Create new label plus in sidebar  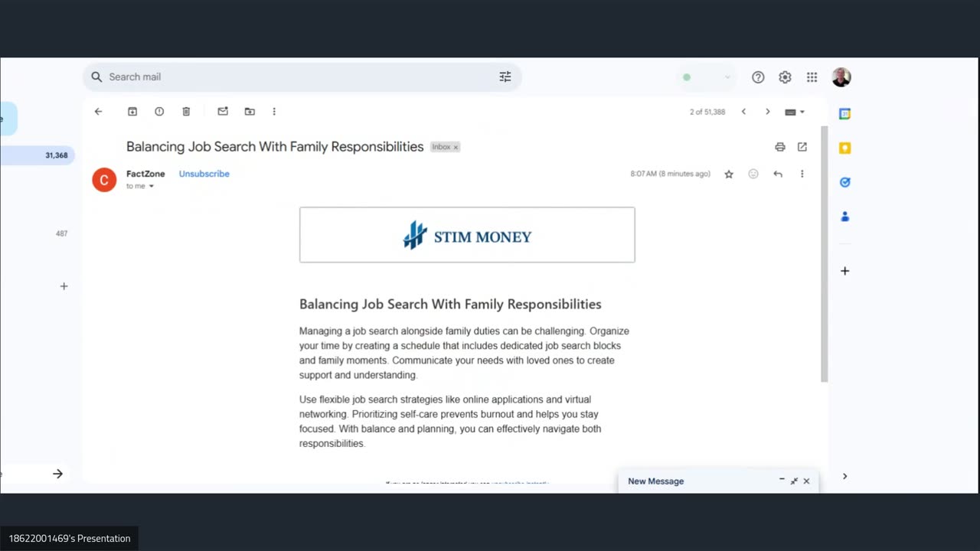pos(64,286)
